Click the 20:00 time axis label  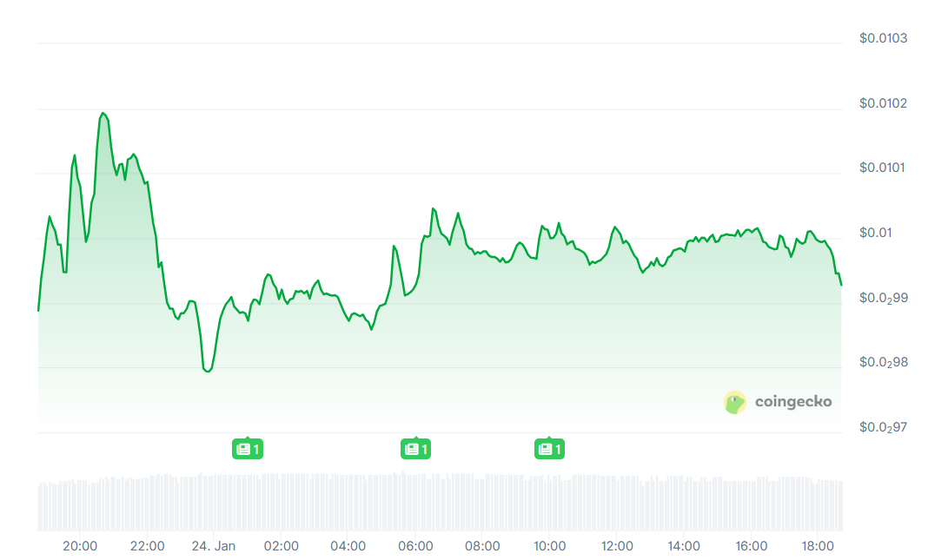(x=79, y=546)
